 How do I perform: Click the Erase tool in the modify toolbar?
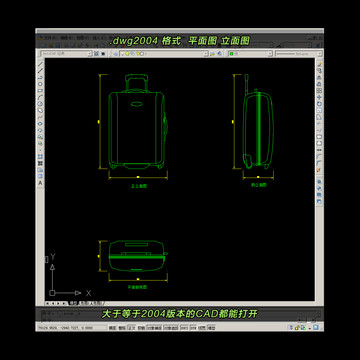319,64
